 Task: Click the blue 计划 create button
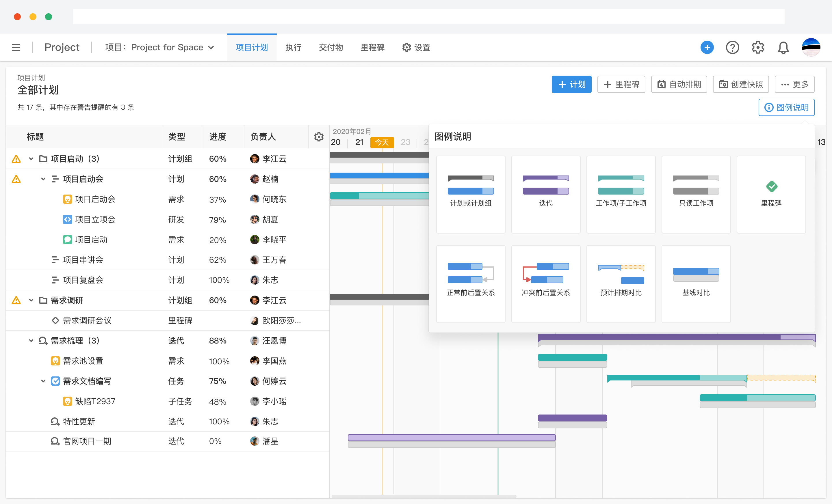[572, 84]
